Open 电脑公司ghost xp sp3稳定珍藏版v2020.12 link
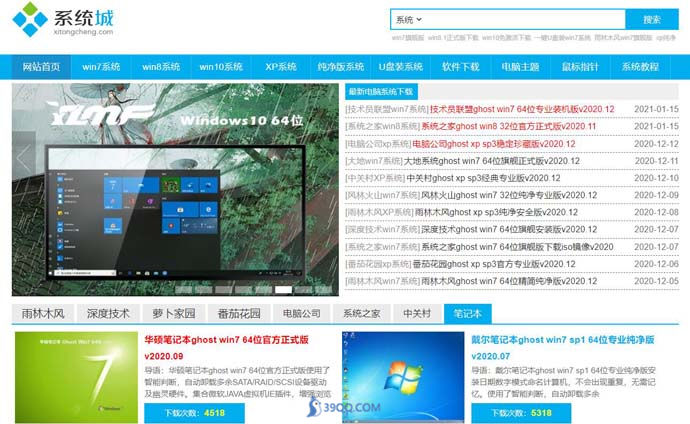The width and height of the screenshot is (690, 424). (494, 144)
